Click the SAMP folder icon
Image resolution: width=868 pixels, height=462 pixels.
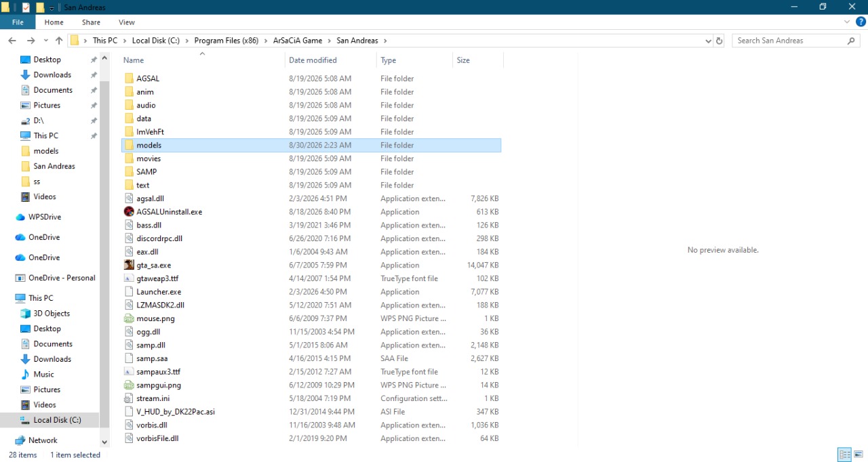130,171
